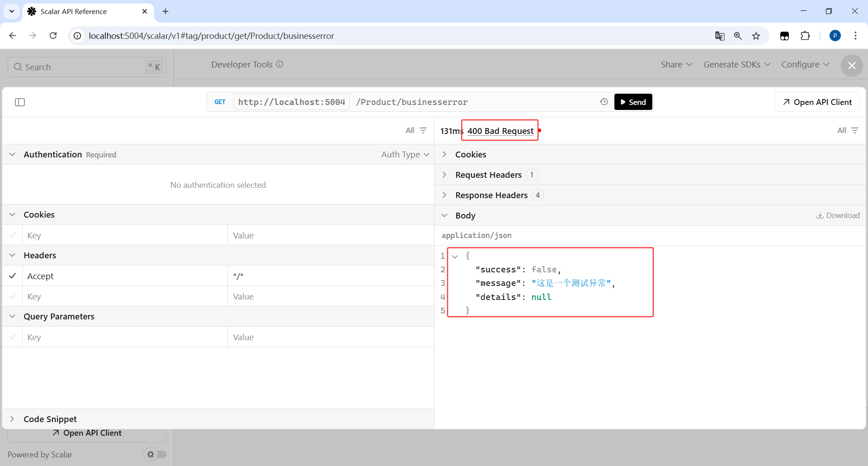Image resolution: width=868 pixels, height=466 pixels.
Task: Expand the Response Headers section
Action: pyautogui.click(x=444, y=195)
